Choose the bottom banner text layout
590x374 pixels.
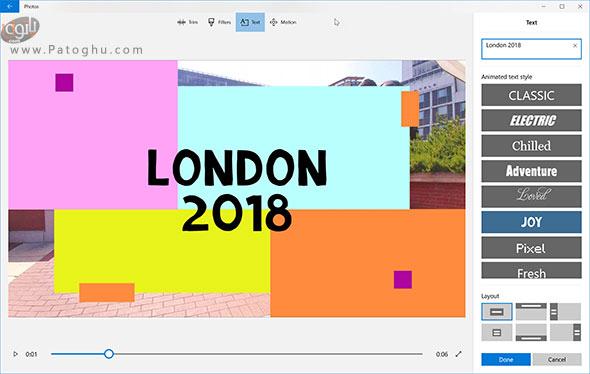(531, 333)
